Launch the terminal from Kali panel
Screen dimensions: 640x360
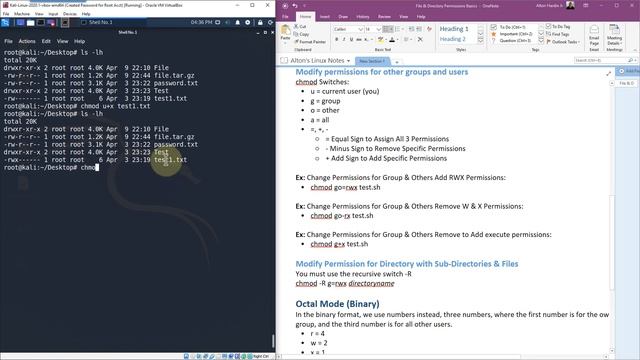(41, 22)
